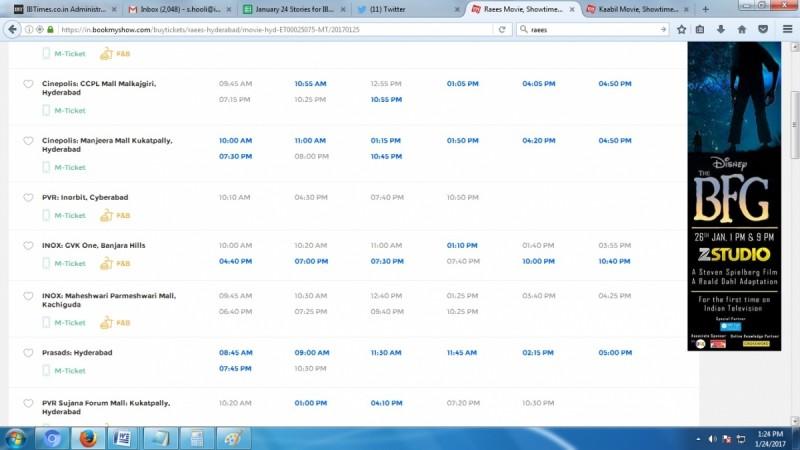The height and width of the screenshot is (450, 800).
Task: Click the search box containing 'raees'
Action: click(x=592, y=29)
